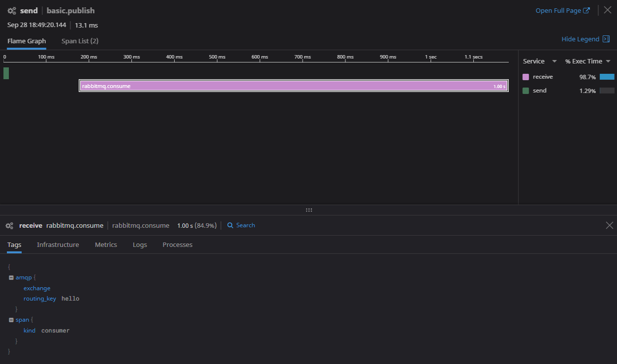
Task: Click the gear icon beside receive span name
Action: coord(9,225)
